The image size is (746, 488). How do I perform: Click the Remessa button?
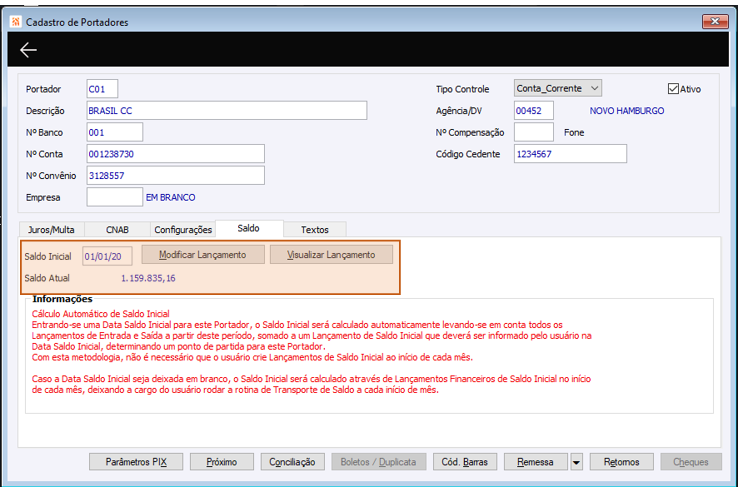coord(536,462)
